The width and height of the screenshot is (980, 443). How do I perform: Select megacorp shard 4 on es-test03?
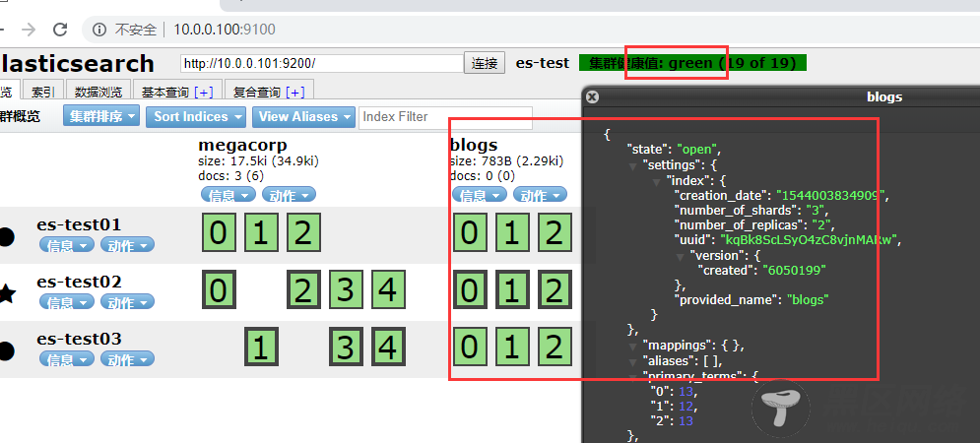pyautogui.click(x=389, y=347)
